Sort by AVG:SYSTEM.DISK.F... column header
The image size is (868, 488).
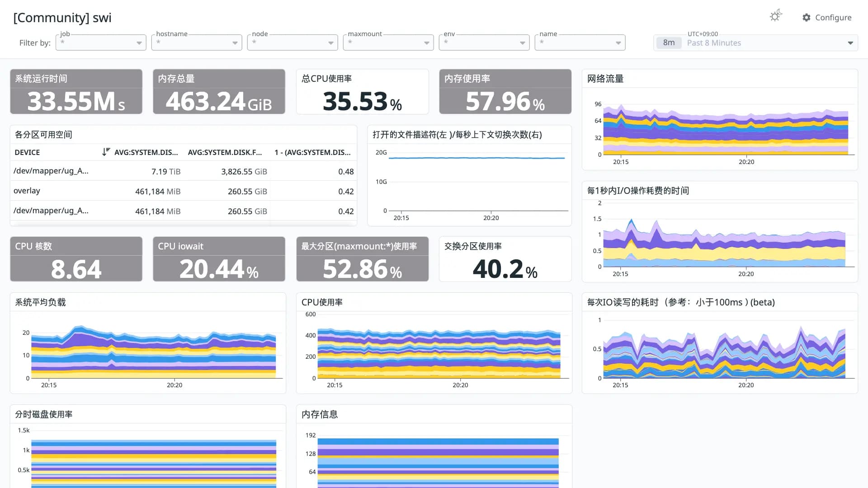coord(225,152)
